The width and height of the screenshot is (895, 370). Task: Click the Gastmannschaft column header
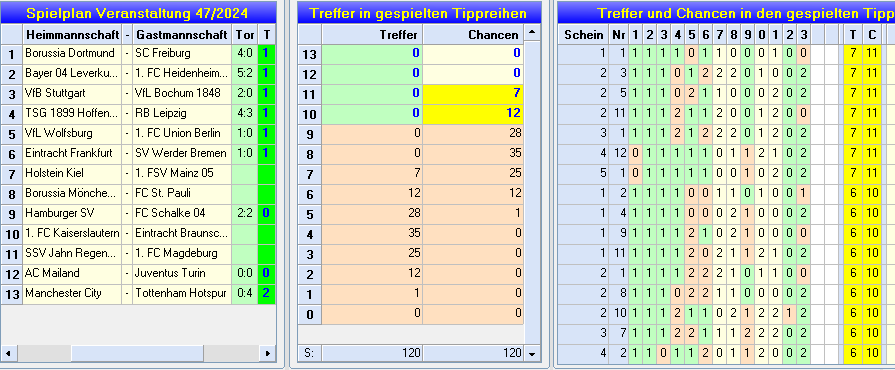point(181,35)
